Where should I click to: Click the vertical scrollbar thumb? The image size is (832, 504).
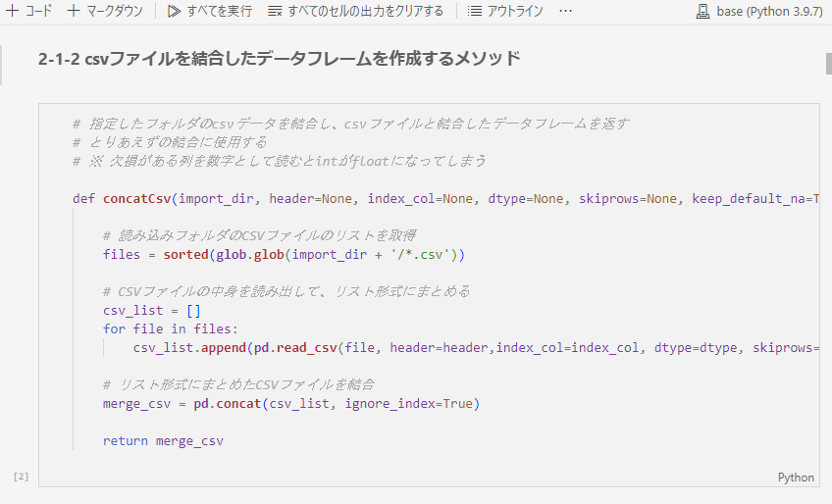829,64
